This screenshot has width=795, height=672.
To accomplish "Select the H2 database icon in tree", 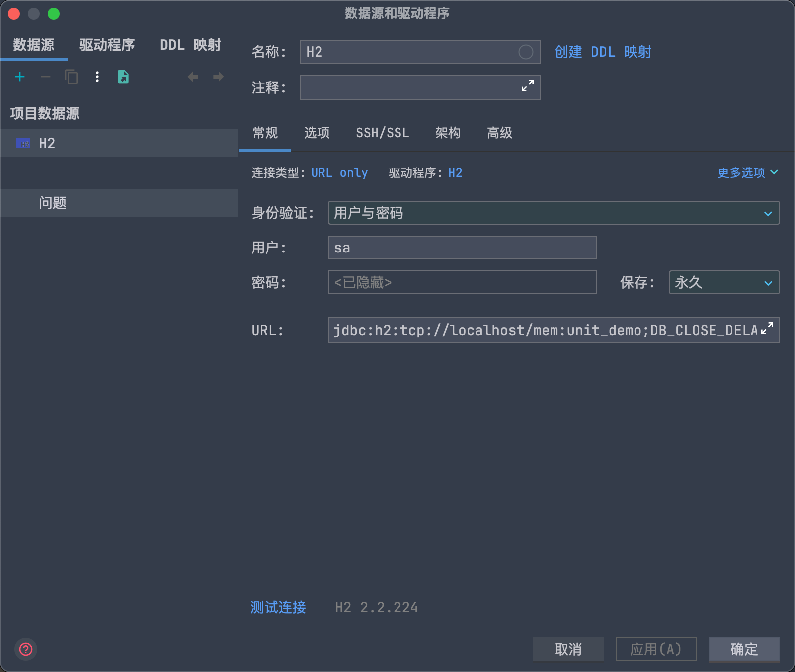I will (x=23, y=143).
